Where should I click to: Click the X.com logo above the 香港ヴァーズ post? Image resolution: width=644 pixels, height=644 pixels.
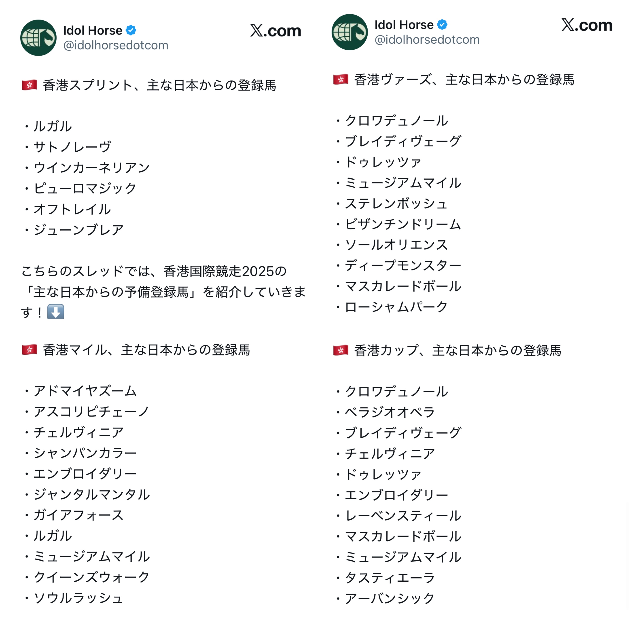[x=586, y=25]
